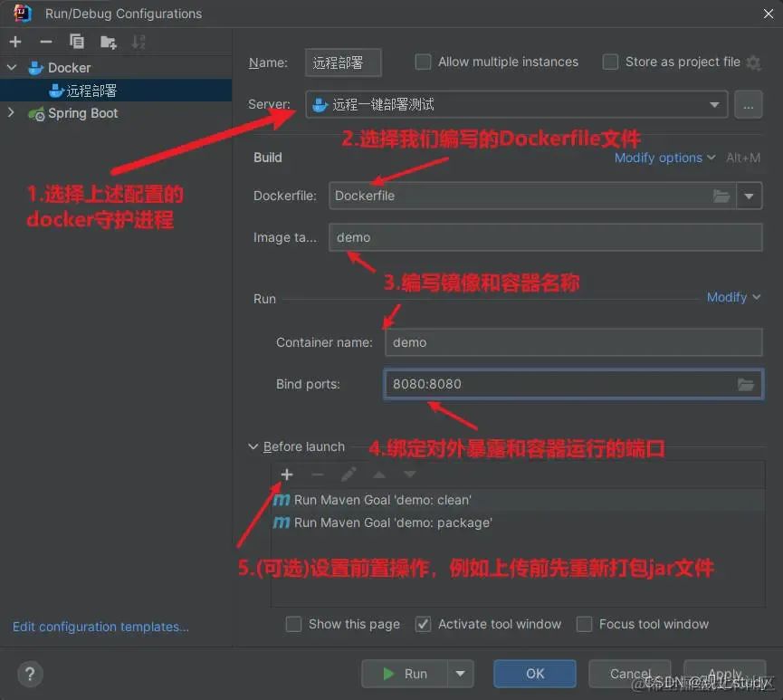This screenshot has width=783, height=700.
Task: Select the 远程部署 Docker configuration
Action: tap(116, 91)
